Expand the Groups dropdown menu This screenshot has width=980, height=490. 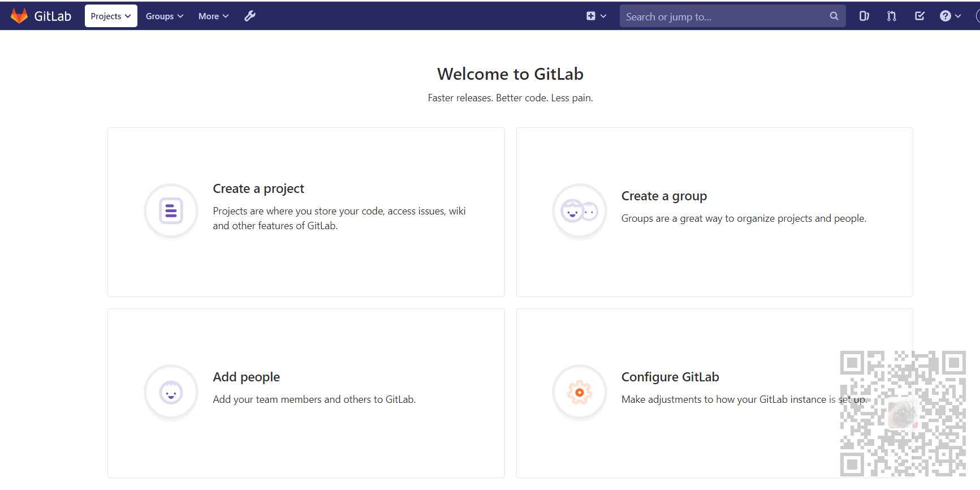(x=165, y=16)
